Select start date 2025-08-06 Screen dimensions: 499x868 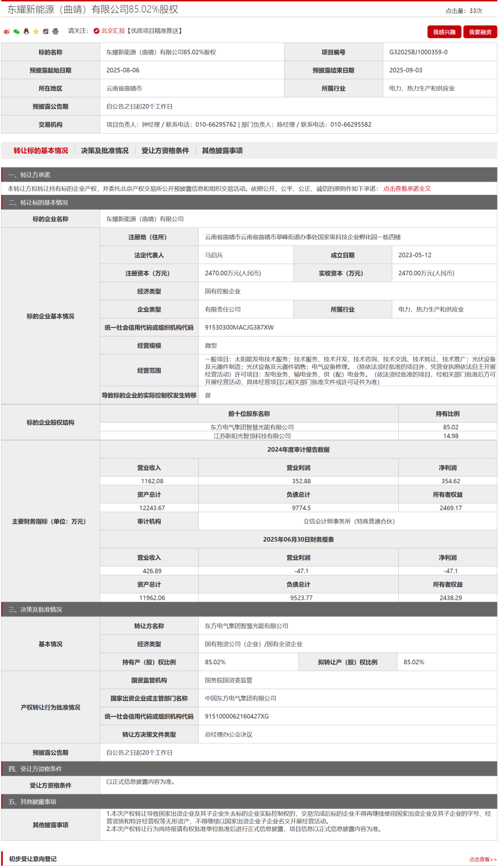click(x=123, y=70)
